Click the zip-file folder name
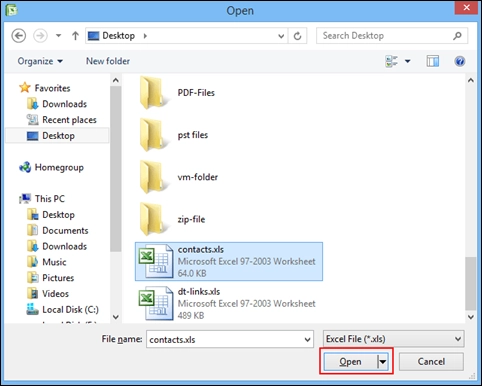 [x=191, y=219]
